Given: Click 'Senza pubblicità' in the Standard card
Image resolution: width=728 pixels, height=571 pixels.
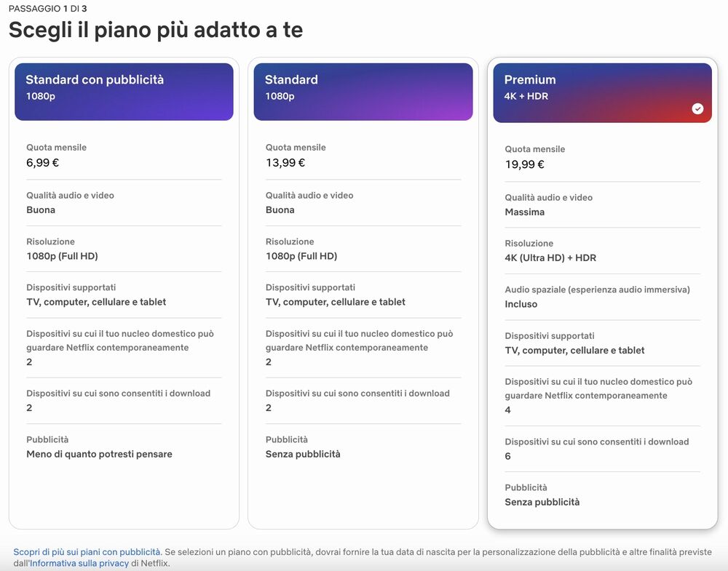Looking at the screenshot, I should pyautogui.click(x=303, y=454).
